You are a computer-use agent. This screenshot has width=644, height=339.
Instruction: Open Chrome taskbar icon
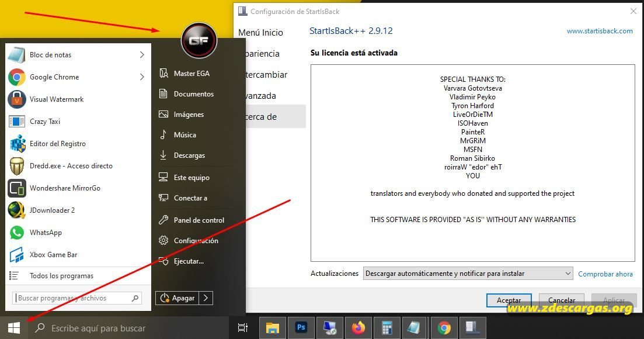(444, 327)
